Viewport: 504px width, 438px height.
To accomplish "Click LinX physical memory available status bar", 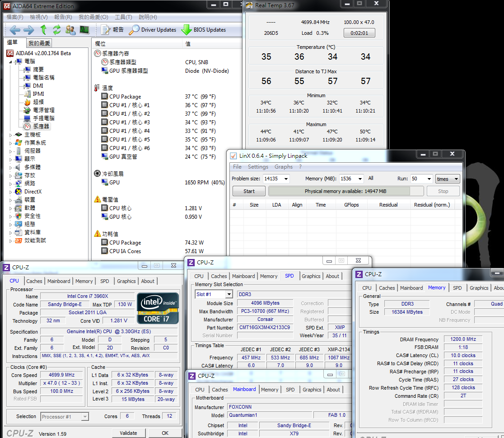I will click(x=345, y=191).
